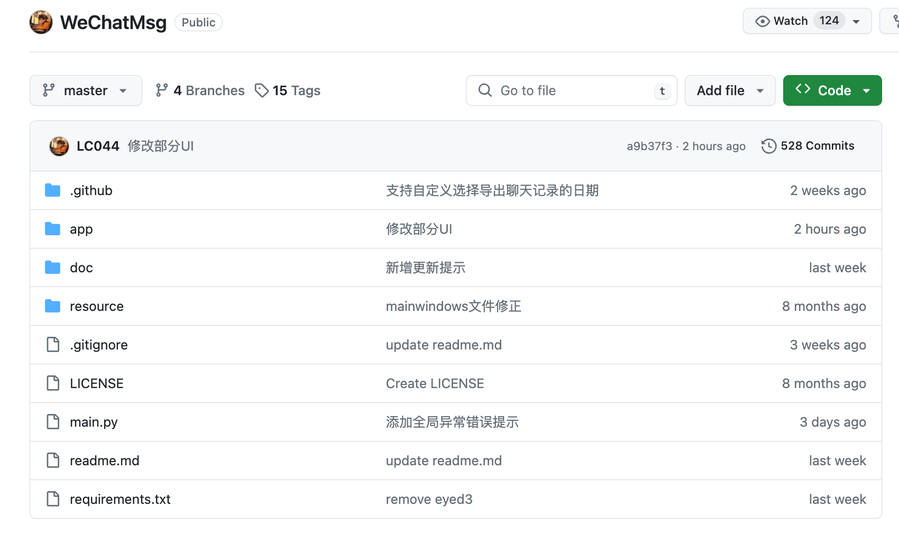This screenshot has height=534, width=899.
Task: Click last week on requirements.txt row
Action: tap(838, 499)
